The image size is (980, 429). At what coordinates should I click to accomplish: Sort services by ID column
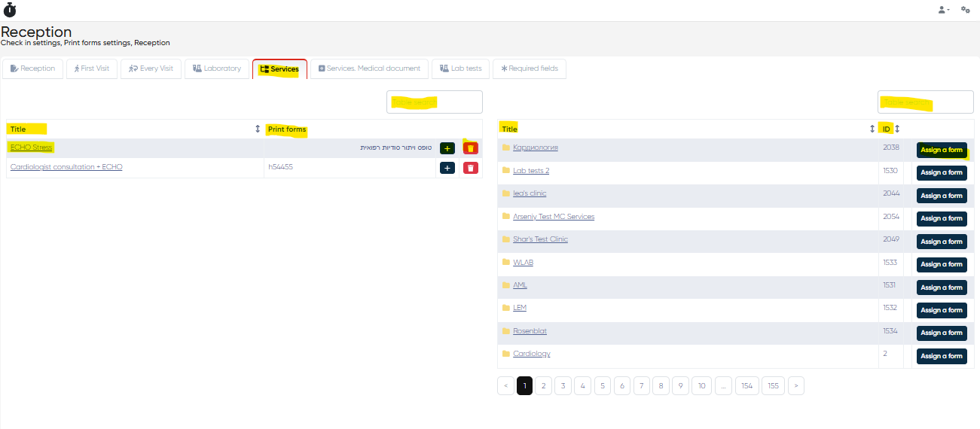tap(897, 129)
